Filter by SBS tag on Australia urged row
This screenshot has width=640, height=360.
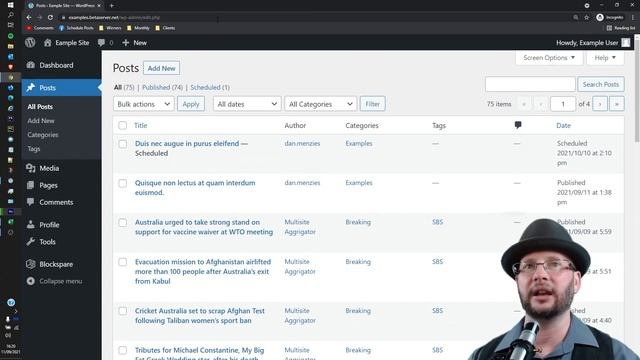click(x=438, y=222)
